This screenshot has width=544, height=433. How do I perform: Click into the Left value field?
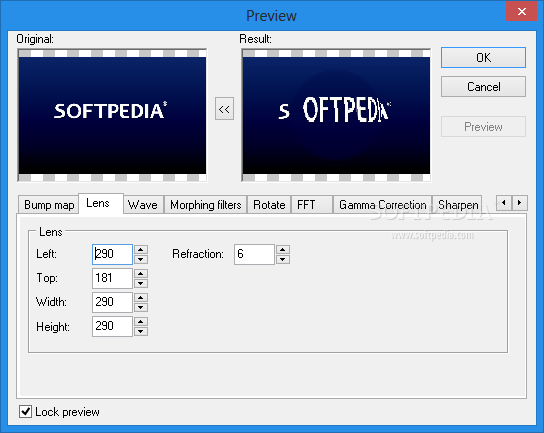point(112,254)
